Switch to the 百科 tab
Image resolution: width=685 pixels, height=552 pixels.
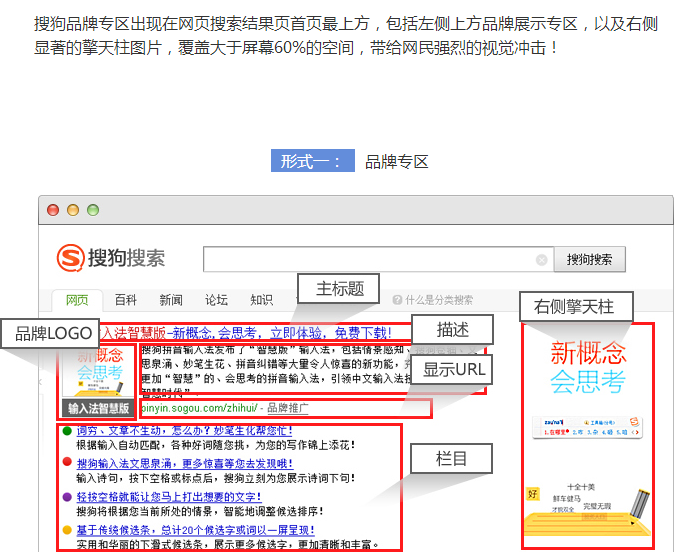click(125, 300)
